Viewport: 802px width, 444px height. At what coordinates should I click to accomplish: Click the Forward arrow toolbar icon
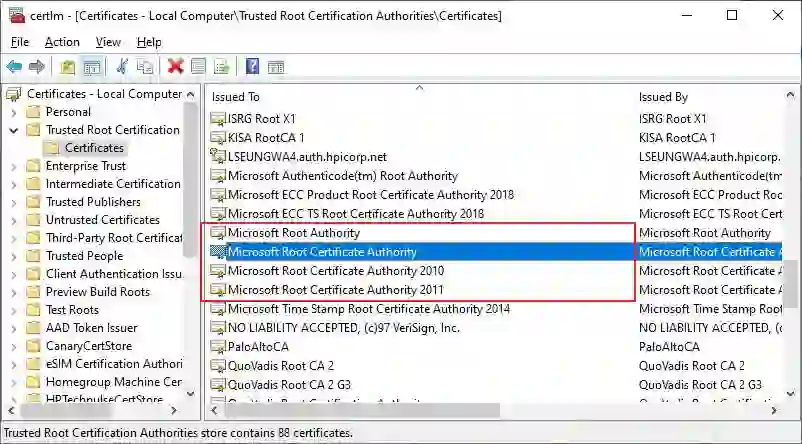coord(37,66)
